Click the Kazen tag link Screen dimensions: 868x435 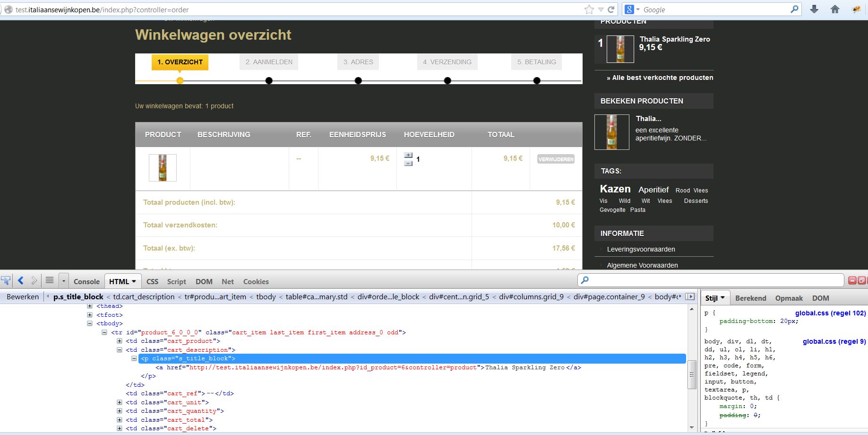click(x=615, y=189)
